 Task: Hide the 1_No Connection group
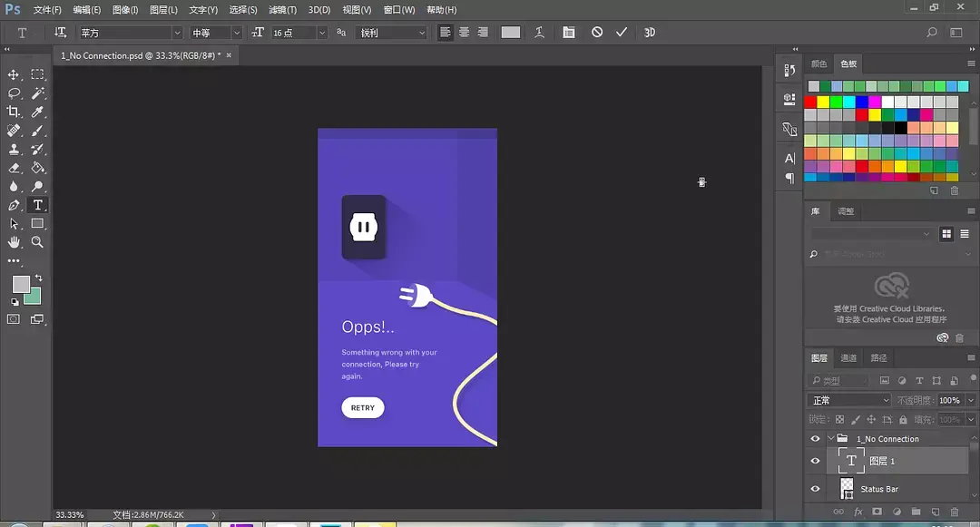815,439
